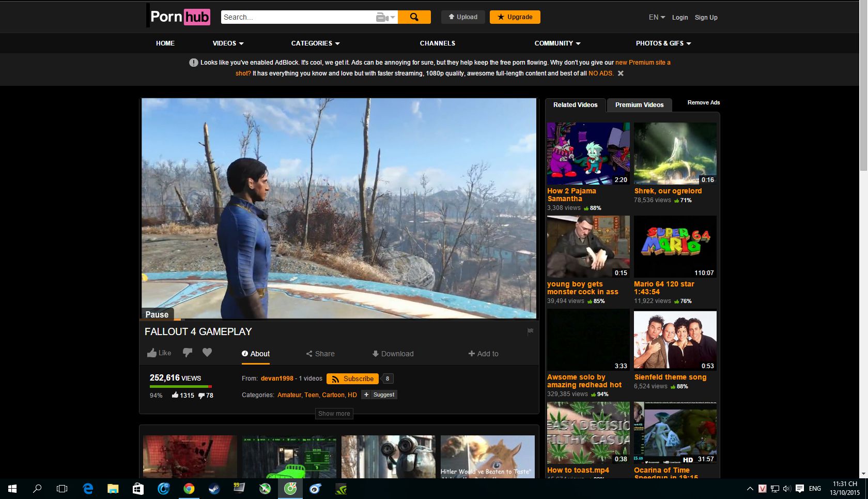
Task: Click the orange search magnifier button
Action: 414,17
